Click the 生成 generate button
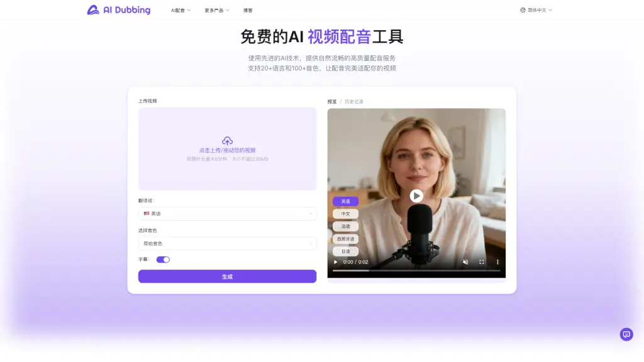This screenshot has width=644, height=362. 227,277
